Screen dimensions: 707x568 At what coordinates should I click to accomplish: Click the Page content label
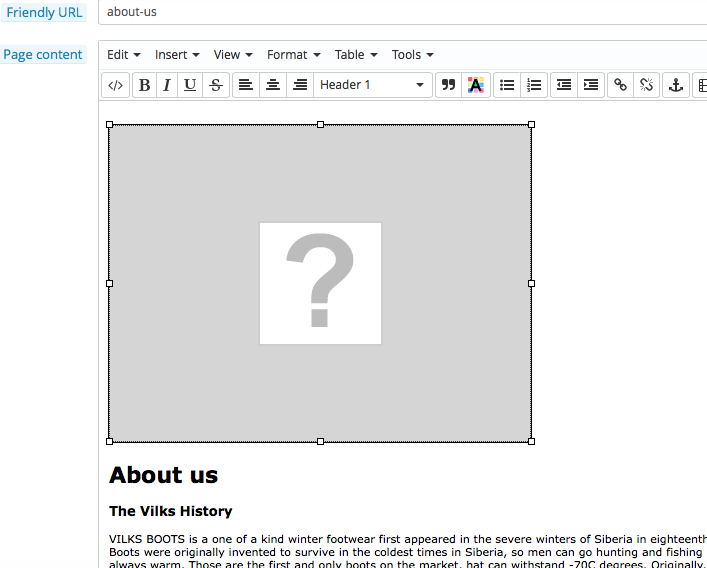(x=43, y=55)
